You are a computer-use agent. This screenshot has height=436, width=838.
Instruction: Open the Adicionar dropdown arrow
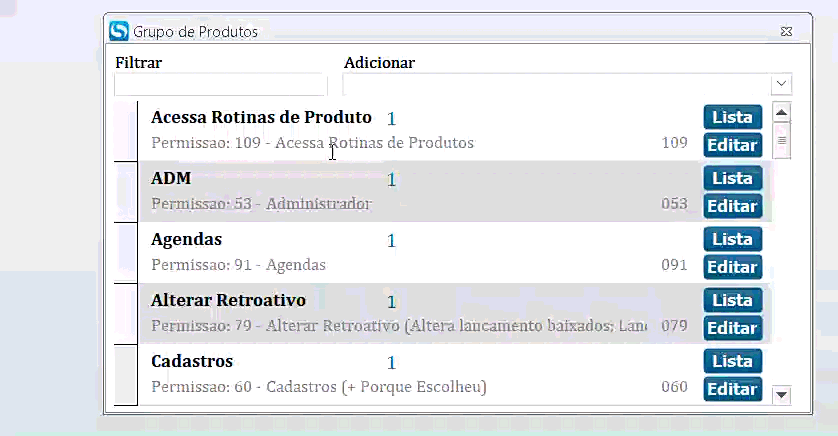click(x=781, y=84)
